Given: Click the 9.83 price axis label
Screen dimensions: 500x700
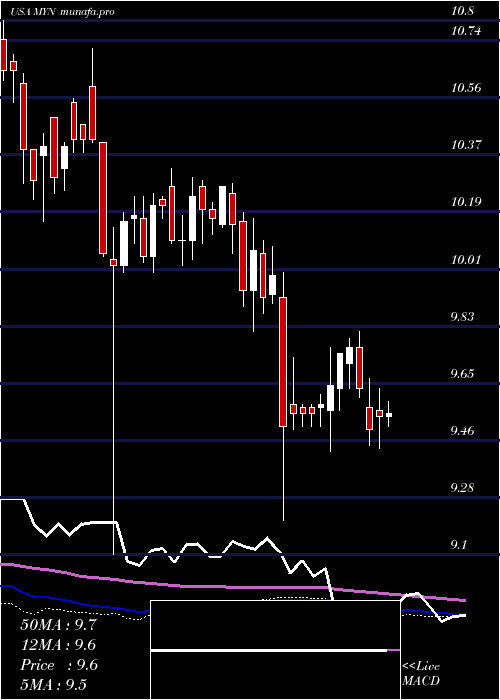Looking at the screenshot, I should tap(464, 317).
